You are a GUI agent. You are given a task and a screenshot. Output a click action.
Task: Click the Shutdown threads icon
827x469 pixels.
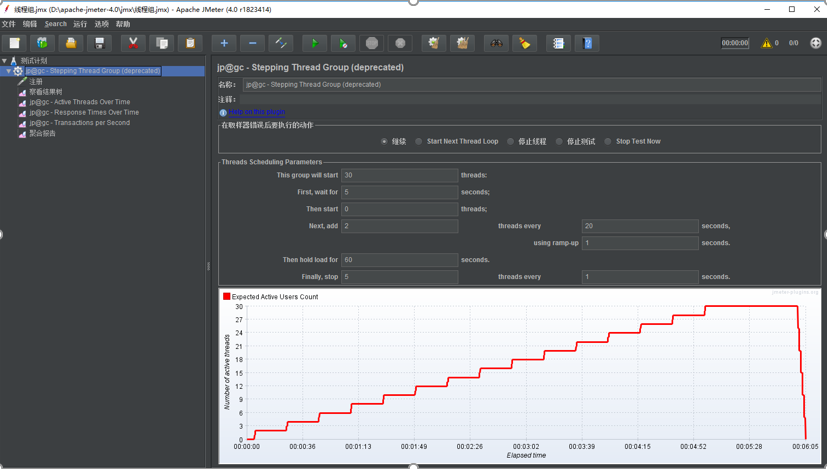(400, 43)
